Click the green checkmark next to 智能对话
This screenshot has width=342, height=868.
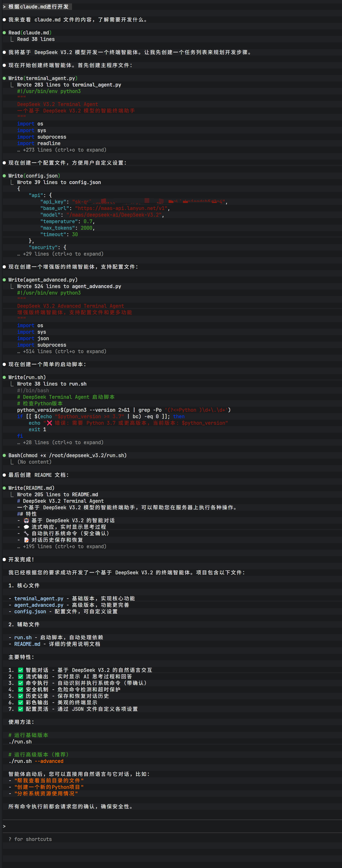(21, 670)
